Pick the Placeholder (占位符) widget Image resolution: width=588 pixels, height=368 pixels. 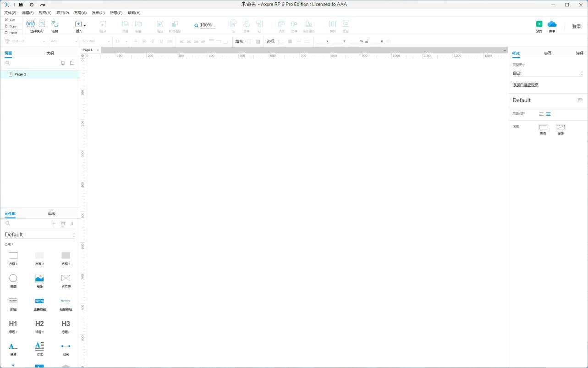66,278
